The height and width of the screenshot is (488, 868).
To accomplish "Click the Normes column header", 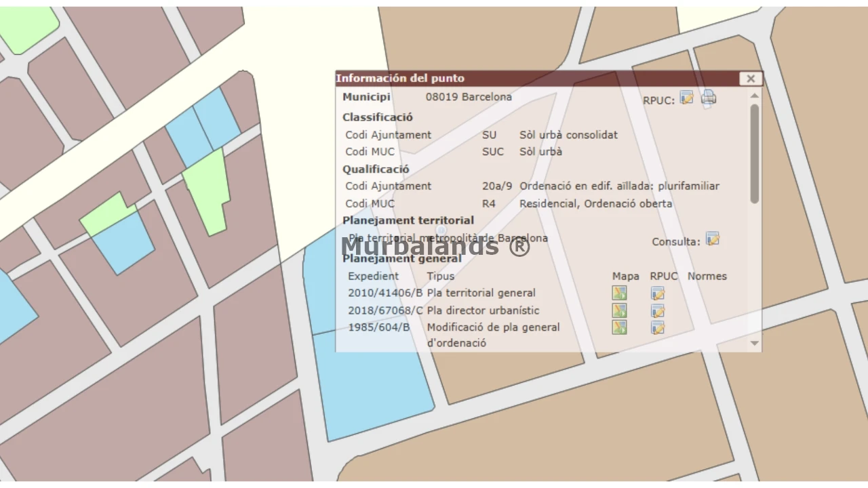I will coord(707,276).
